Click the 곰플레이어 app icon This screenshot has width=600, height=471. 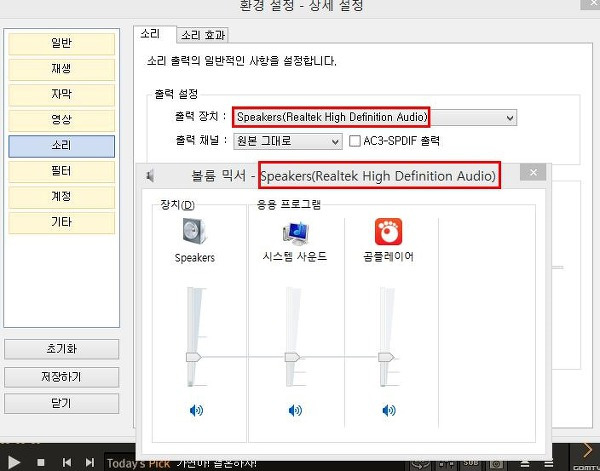click(388, 231)
